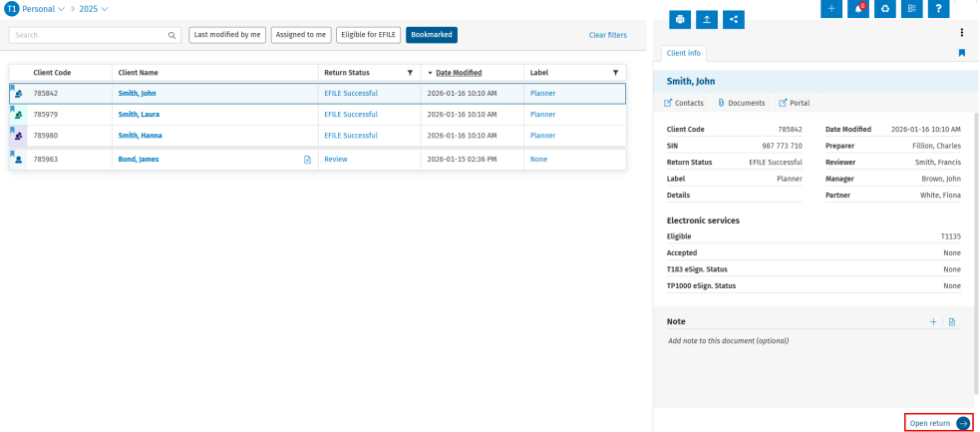980x432 pixels.
Task: Click the plus button in top toolbar
Action: tap(832, 8)
